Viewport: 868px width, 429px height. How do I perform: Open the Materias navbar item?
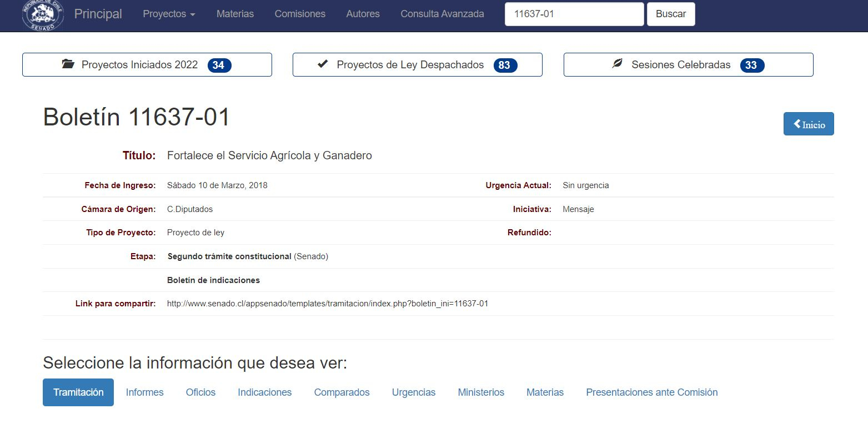click(235, 14)
